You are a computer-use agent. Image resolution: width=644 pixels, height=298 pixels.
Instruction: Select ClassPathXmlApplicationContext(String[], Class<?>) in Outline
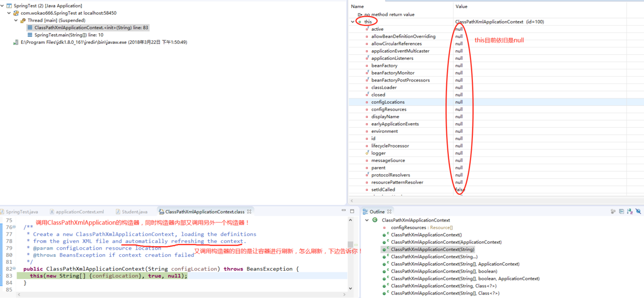tap(440, 293)
